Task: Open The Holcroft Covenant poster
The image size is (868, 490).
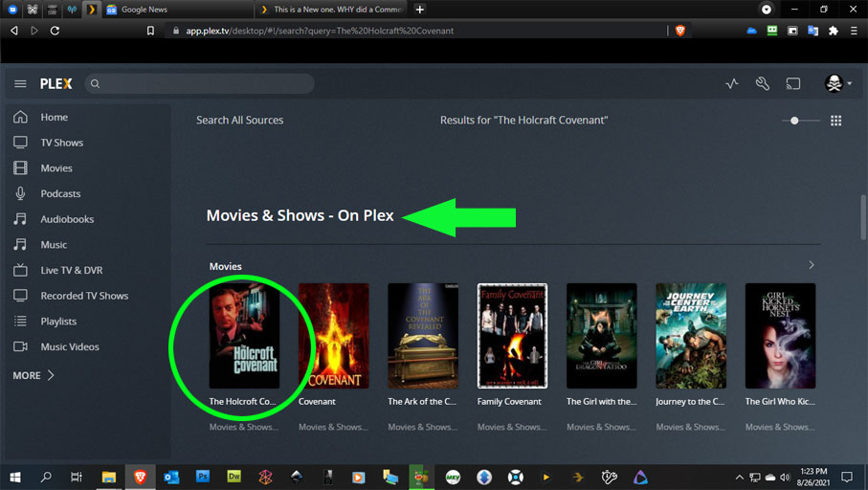Action: pos(244,336)
